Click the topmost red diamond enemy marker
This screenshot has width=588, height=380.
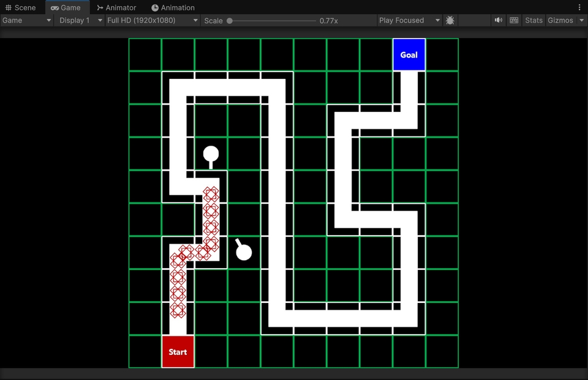click(211, 195)
